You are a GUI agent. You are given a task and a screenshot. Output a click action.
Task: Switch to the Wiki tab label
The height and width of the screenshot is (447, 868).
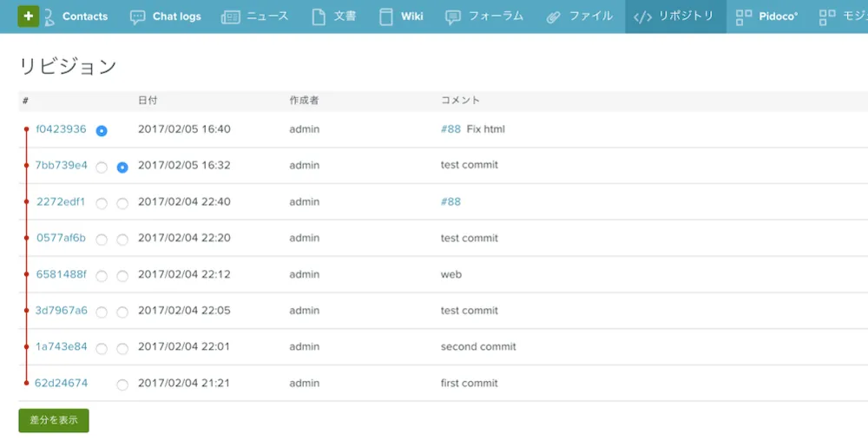[x=411, y=16]
